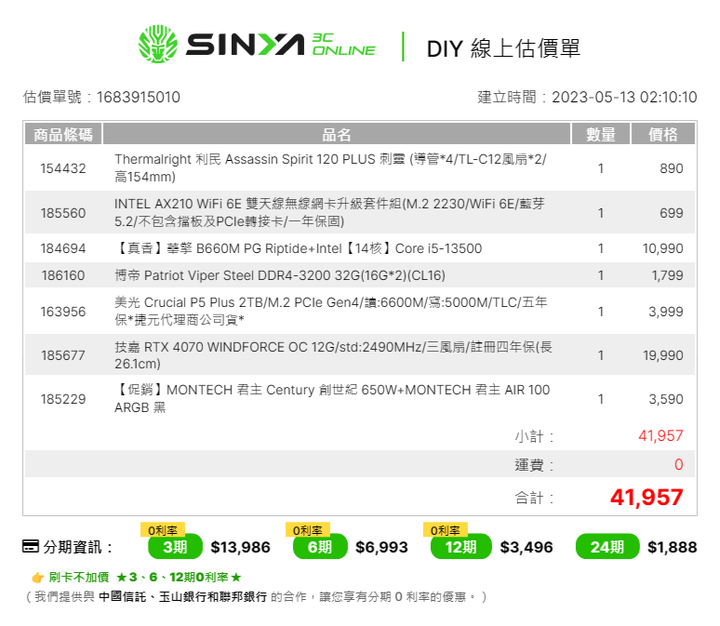Click the 估價單號 1683915010 text
Image resolution: width=720 pixels, height=626 pixels.
(x=101, y=97)
